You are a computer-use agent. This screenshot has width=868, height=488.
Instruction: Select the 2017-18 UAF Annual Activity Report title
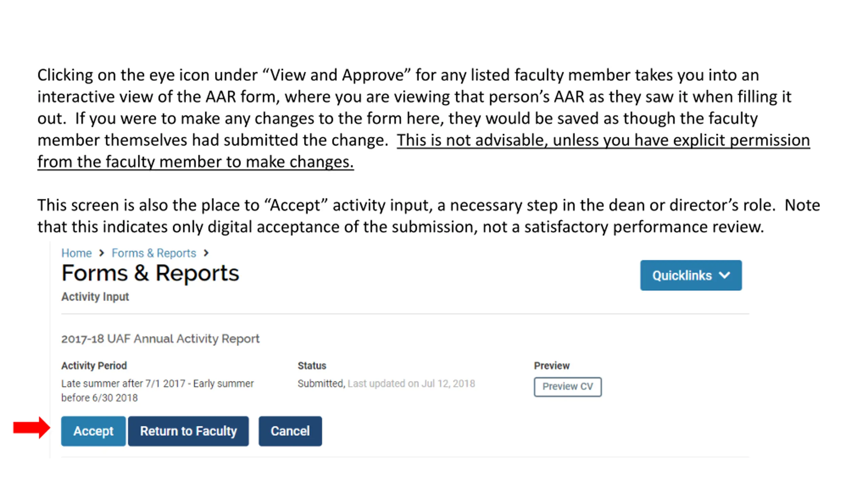pos(160,339)
